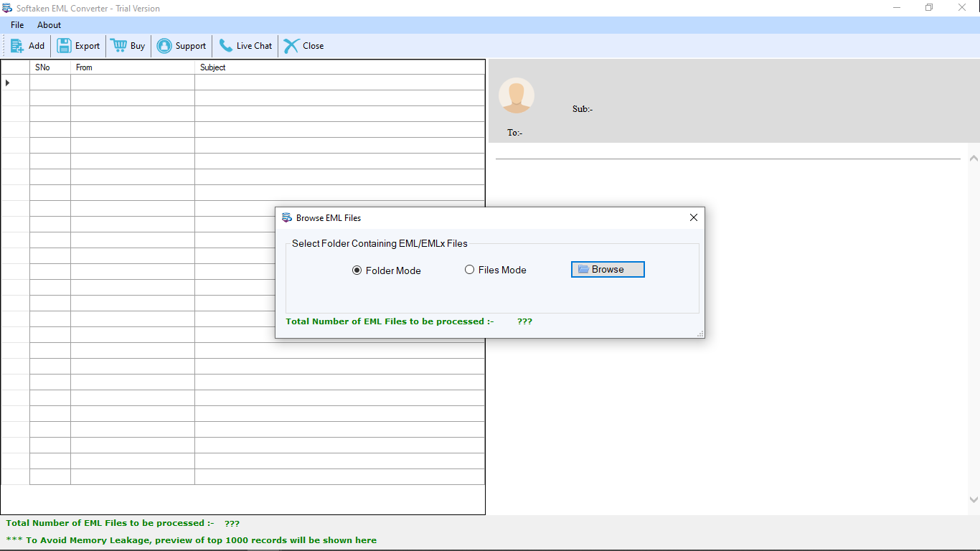Restore down the main application window
This screenshot has width=980, height=551.
pos(929,8)
